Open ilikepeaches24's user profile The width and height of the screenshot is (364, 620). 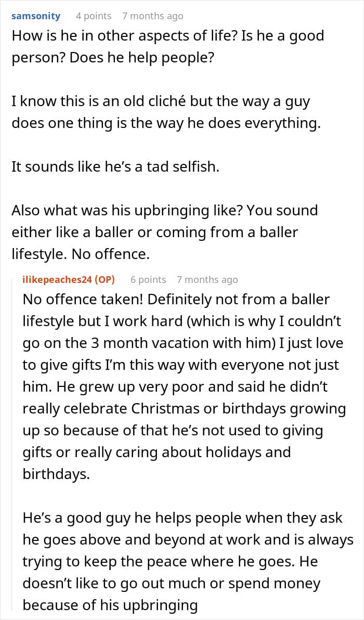point(57,280)
